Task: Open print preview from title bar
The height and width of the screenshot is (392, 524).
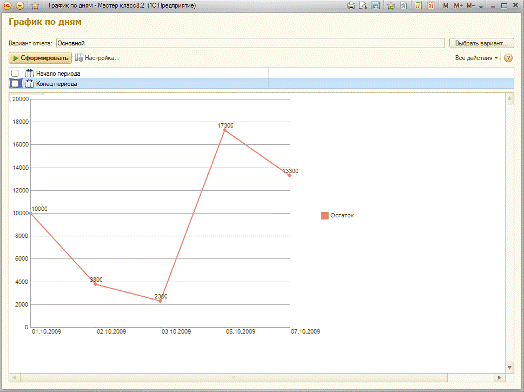Action: [x=363, y=6]
